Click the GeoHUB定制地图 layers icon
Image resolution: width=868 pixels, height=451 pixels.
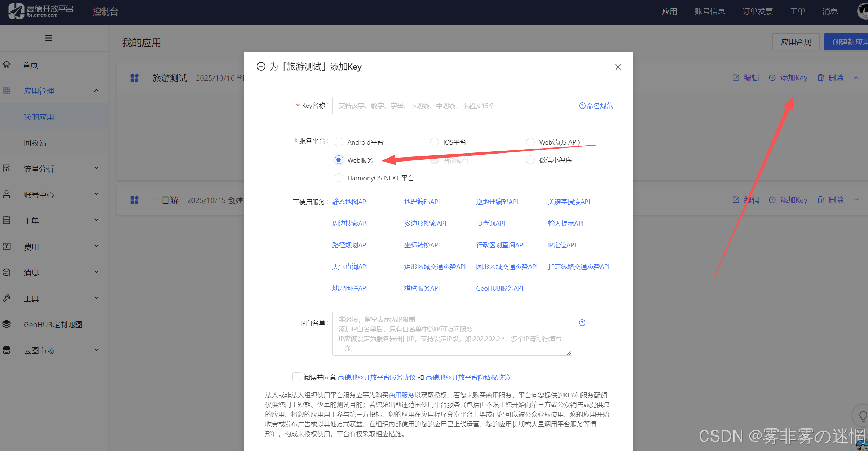(7, 324)
